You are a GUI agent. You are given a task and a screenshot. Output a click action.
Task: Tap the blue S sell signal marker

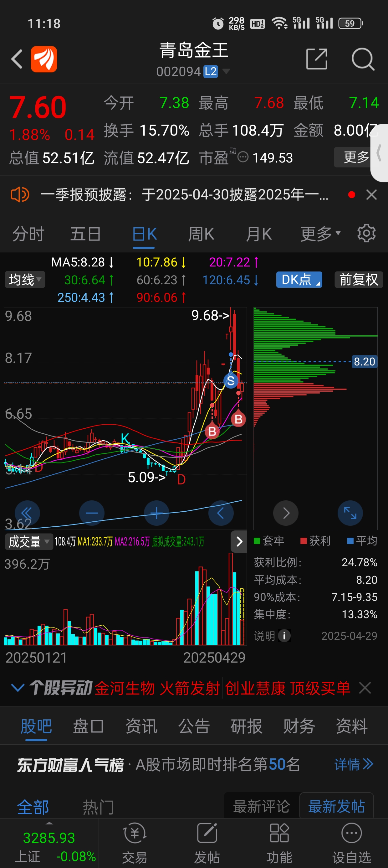231,381
